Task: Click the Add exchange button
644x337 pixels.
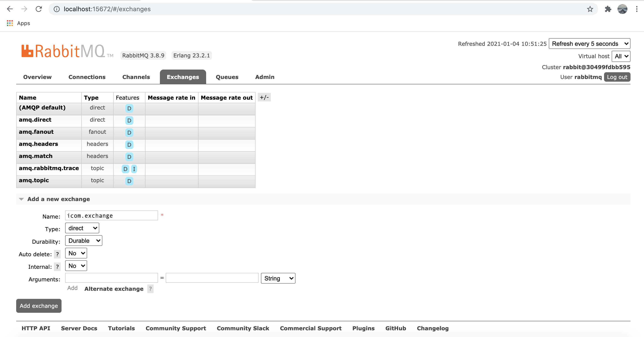Action: (x=39, y=306)
